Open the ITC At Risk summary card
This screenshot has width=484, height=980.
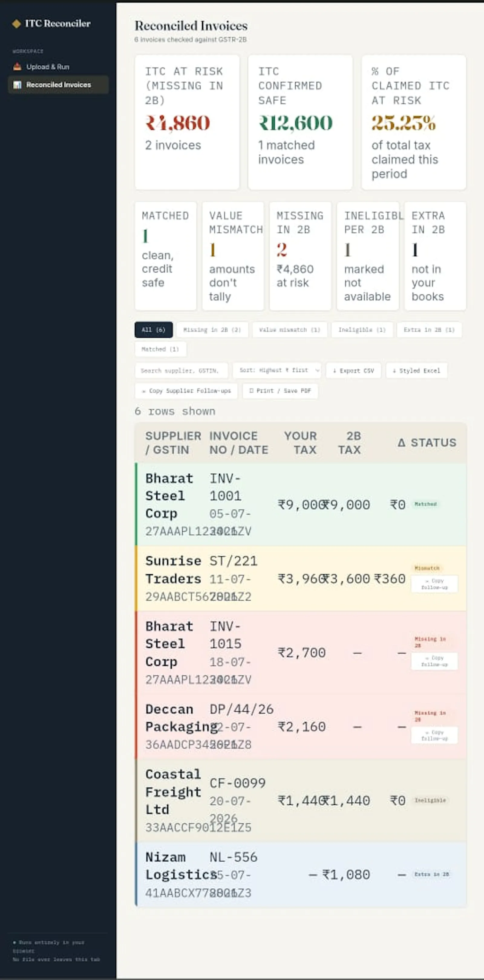(187, 122)
